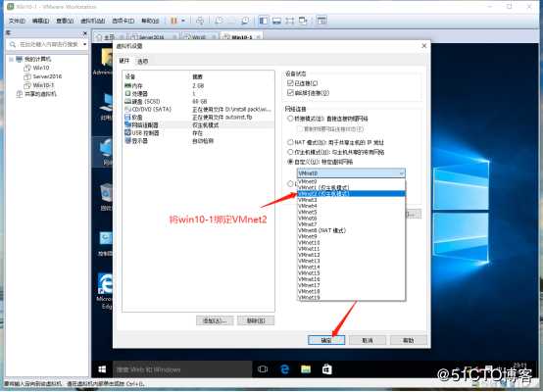Image resolution: width=543 pixels, height=392 pixels.
Task: Close the library side panel
Action: pos(85,33)
